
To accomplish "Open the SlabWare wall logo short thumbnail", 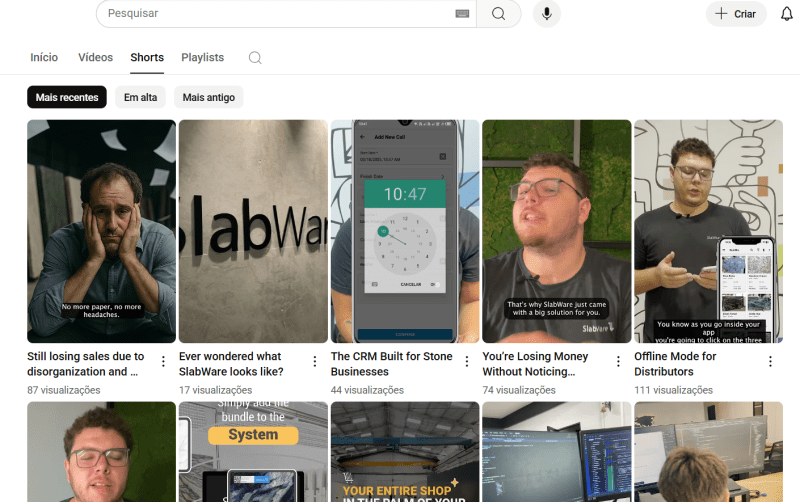I will pyautogui.click(x=253, y=231).
